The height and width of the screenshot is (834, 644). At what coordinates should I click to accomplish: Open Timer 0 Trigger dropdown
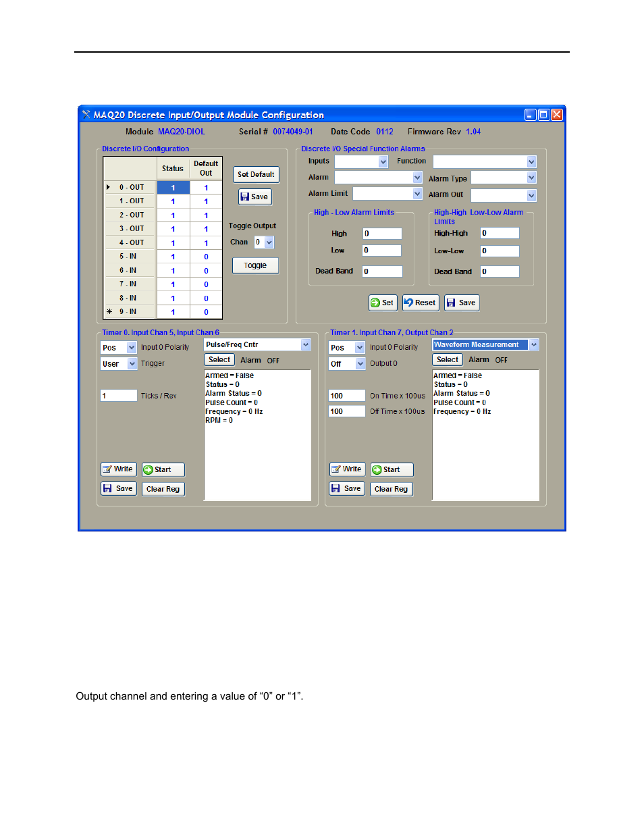(132, 364)
